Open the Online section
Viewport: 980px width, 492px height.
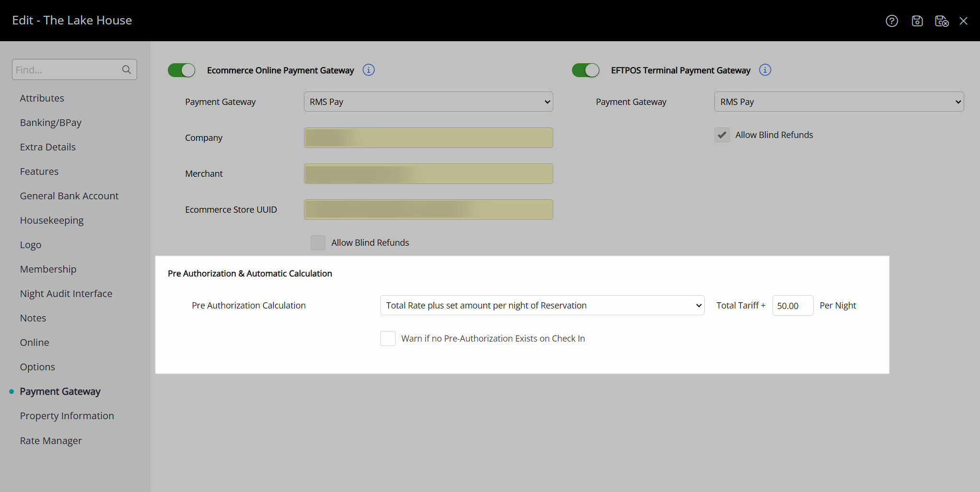point(34,342)
